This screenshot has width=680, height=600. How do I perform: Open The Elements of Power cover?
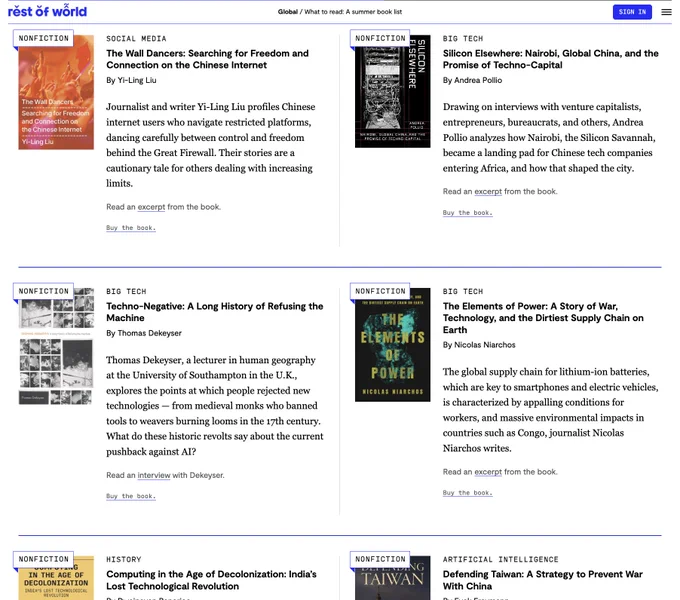point(392,345)
